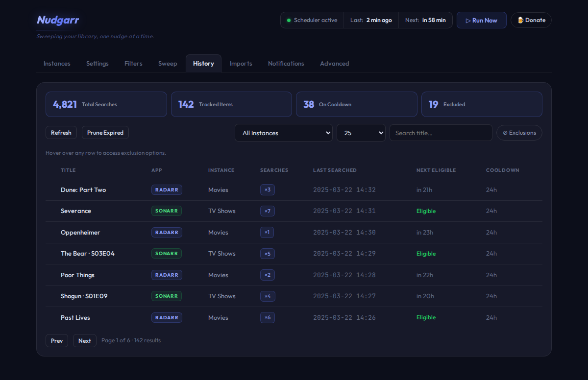The image size is (588, 380).
Task: Click the search title input field
Action: (441, 132)
